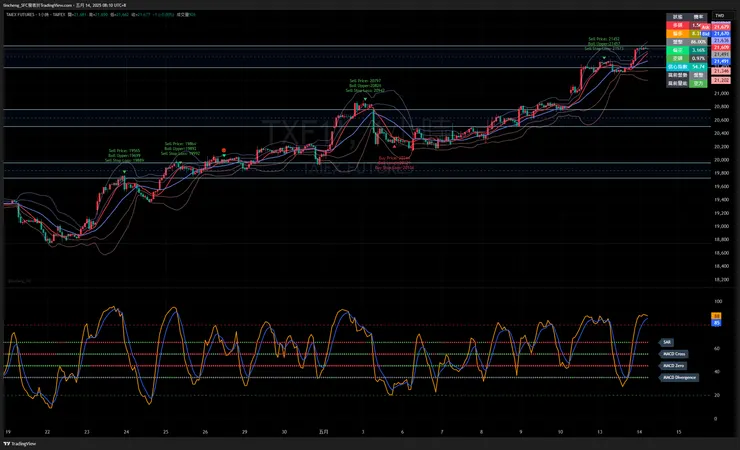Click the 21,202 pink price tag
The height and width of the screenshot is (450, 740).
[x=721, y=81]
